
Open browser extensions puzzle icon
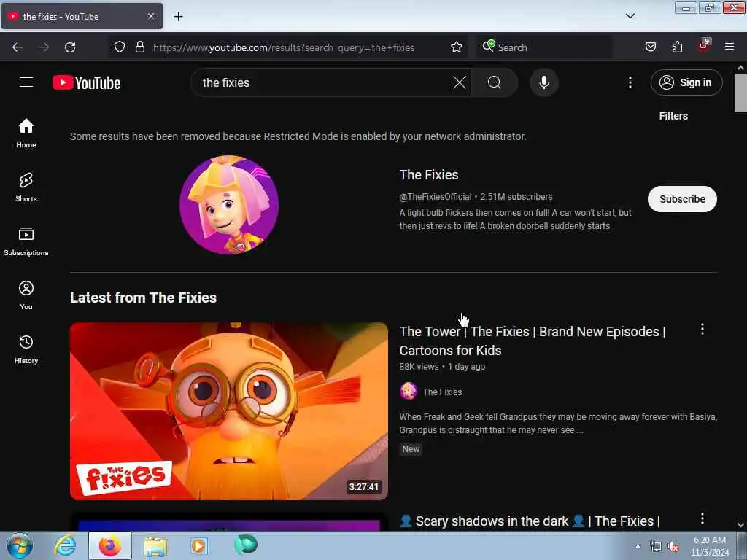point(677,47)
